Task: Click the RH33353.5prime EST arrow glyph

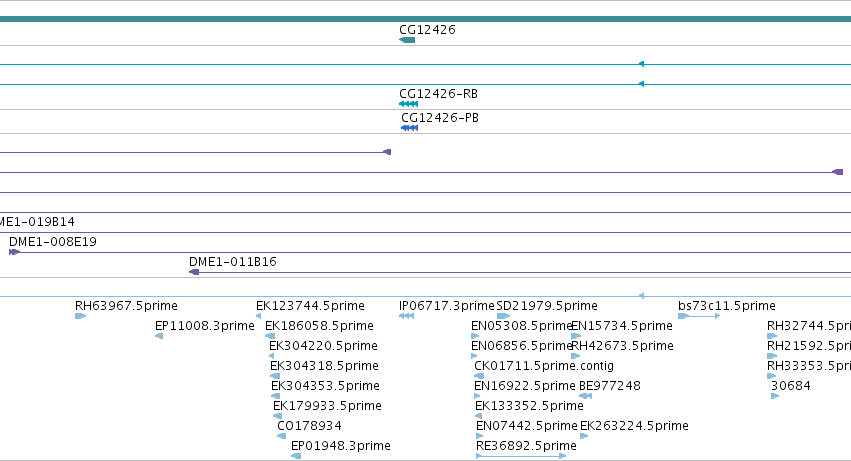Action: [772, 376]
